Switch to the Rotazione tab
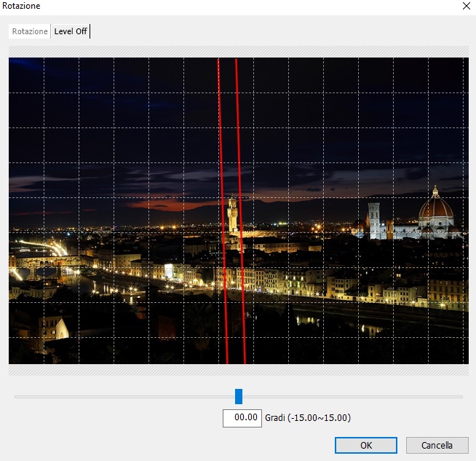 point(30,31)
